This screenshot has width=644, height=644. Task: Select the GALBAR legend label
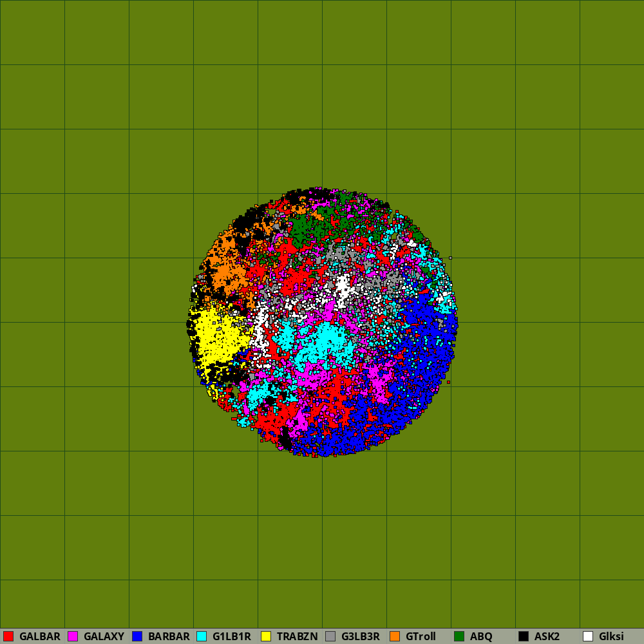pyautogui.click(x=40, y=636)
